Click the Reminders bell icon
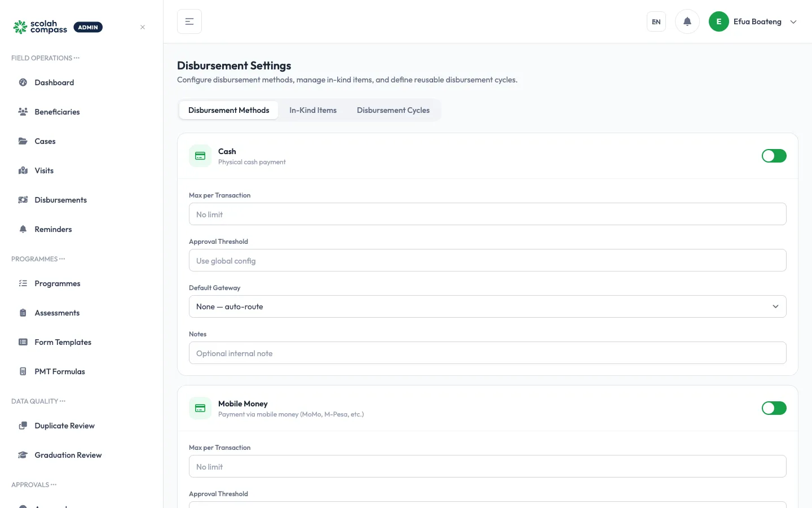The width and height of the screenshot is (812, 508). (x=23, y=229)
